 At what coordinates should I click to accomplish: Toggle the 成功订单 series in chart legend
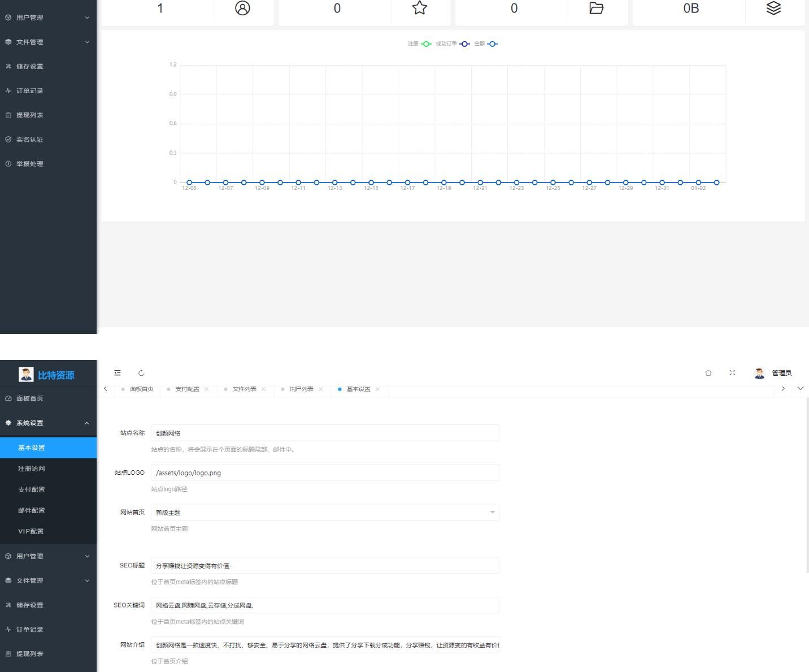(x=452, y=44)
